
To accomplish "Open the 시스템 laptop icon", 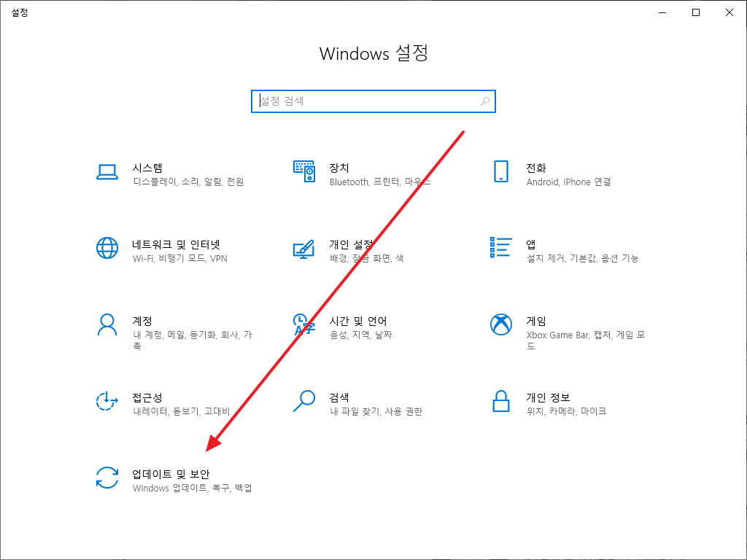I will pyautogui.click(x=107, y=172).
